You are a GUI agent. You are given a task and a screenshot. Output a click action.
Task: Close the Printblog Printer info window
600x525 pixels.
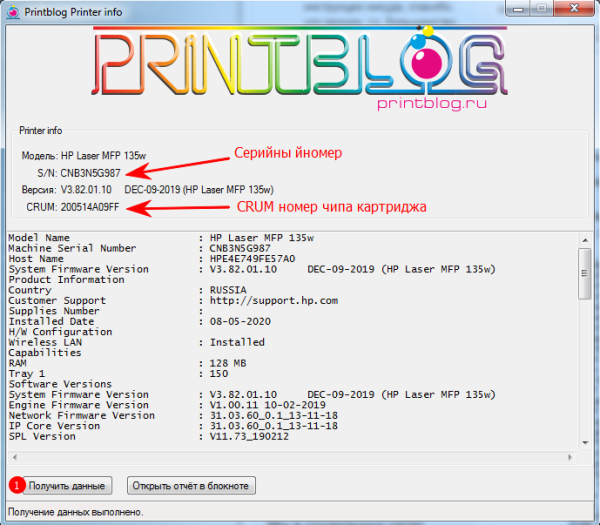(573, 10)
